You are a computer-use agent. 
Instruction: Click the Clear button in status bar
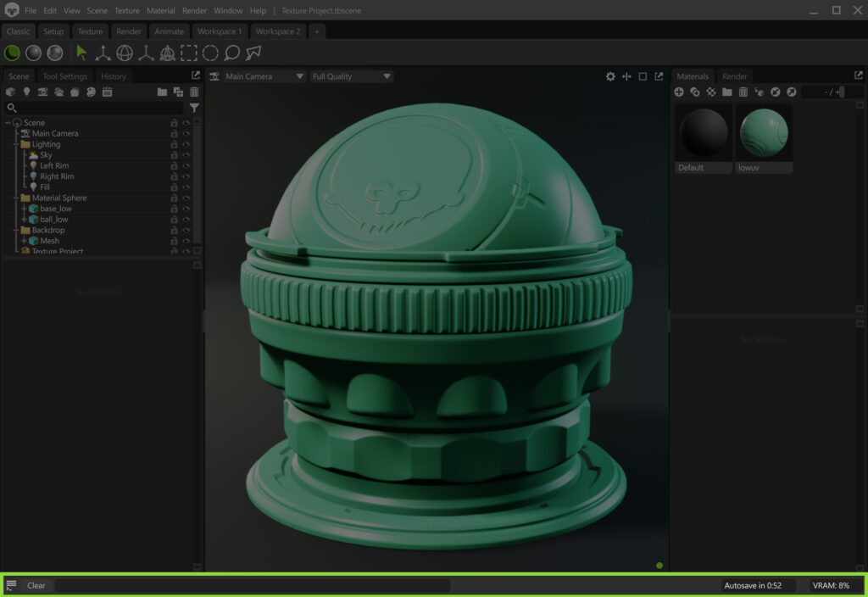click(36, 585)
